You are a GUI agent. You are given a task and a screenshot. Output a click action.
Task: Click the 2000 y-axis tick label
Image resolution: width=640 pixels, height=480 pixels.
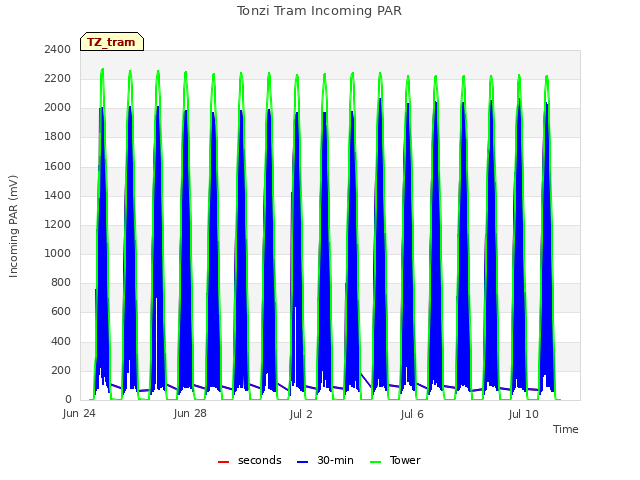(x=58, y=108)
